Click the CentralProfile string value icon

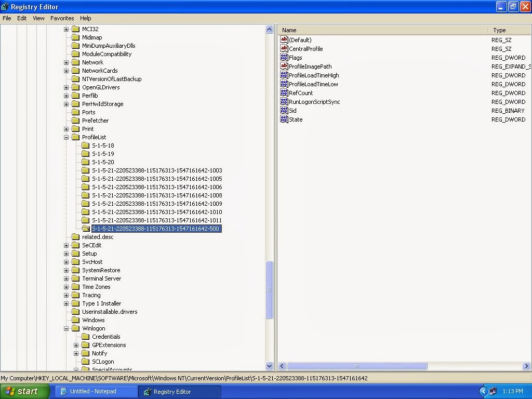(x=284, y=48)
